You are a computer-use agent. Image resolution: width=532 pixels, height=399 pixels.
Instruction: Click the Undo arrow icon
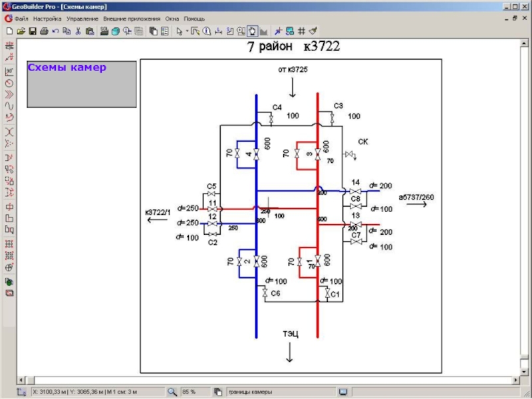click(55, 31)
